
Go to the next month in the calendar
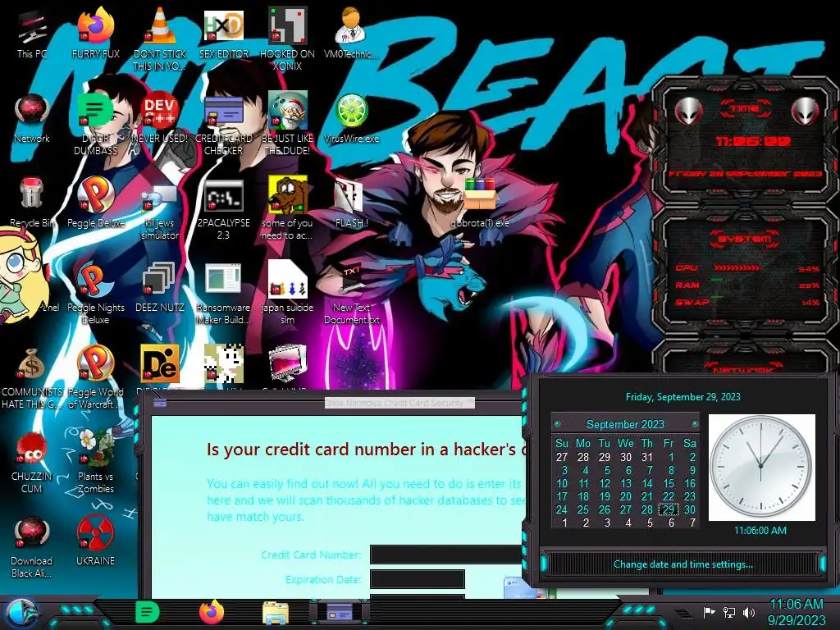pos(695,424)
